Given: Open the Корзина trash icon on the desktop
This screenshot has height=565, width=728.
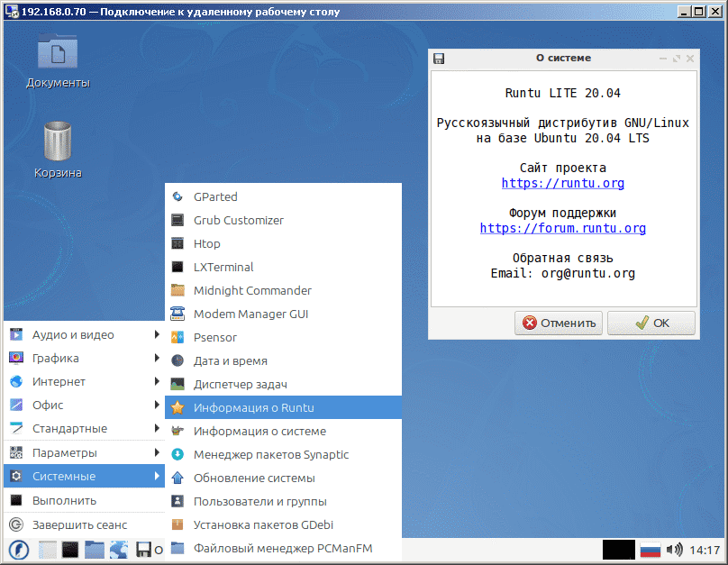Looking at the screenshot, I should point(58,141).
